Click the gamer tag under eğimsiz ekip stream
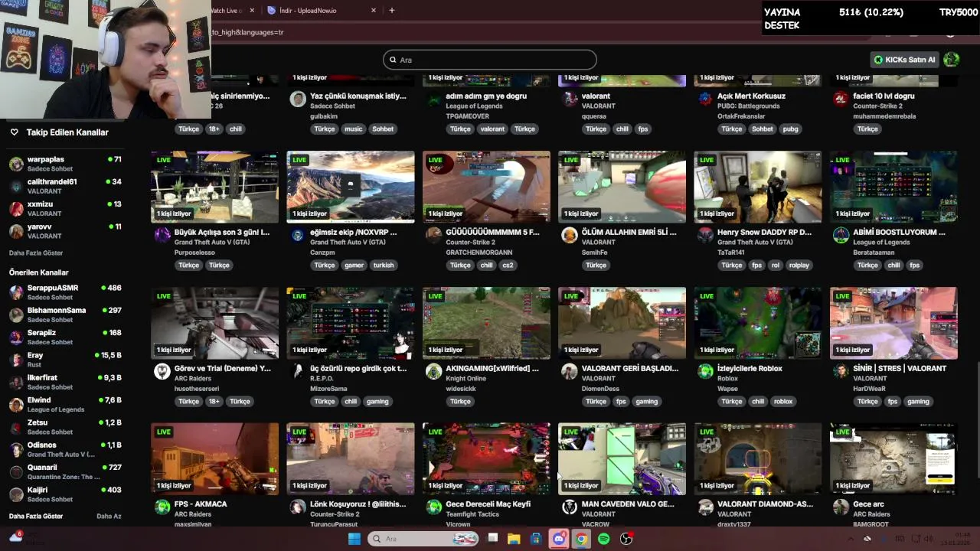Image resolution: width=980 pixels, height=551 pixels. click(x=354, y=265)
